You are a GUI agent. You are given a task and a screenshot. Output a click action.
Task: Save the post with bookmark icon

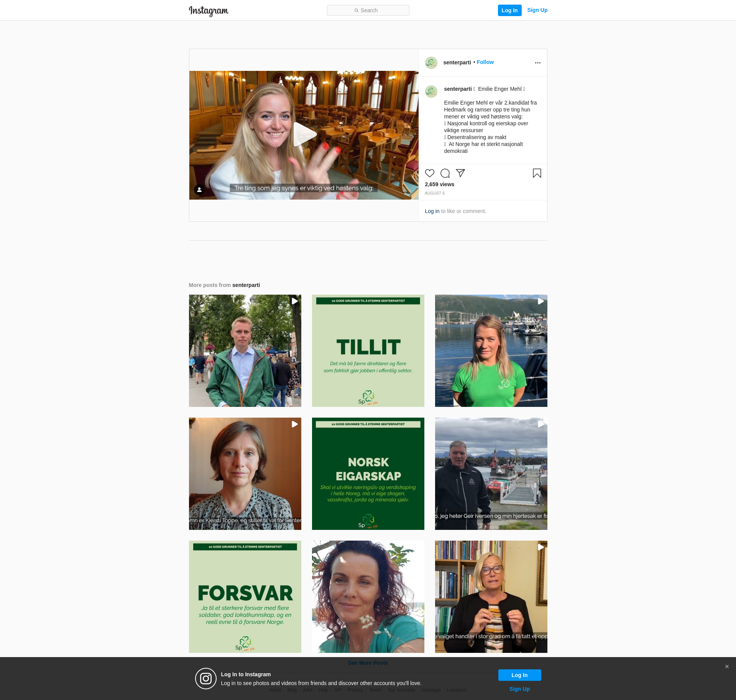537,173
